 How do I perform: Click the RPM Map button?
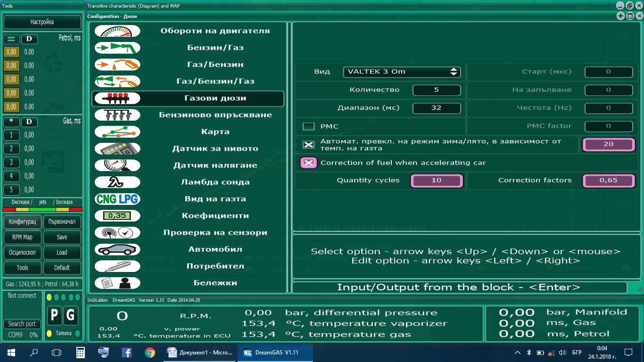point(23,237)
